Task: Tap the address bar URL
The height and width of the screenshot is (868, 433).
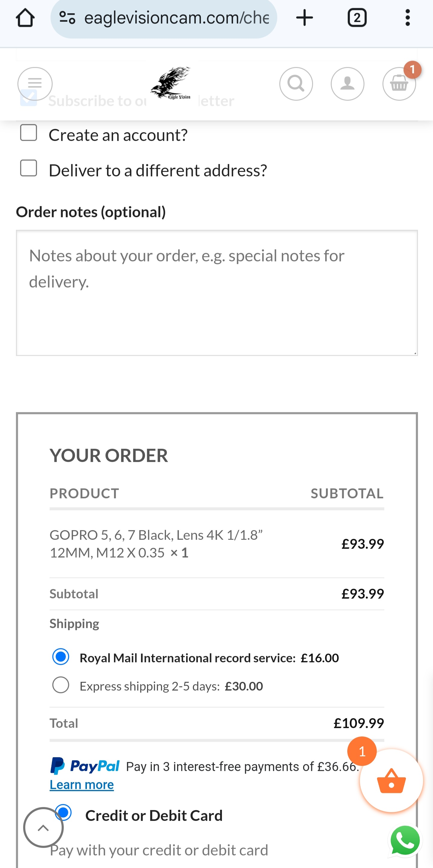Action: (x=177, y=17)
